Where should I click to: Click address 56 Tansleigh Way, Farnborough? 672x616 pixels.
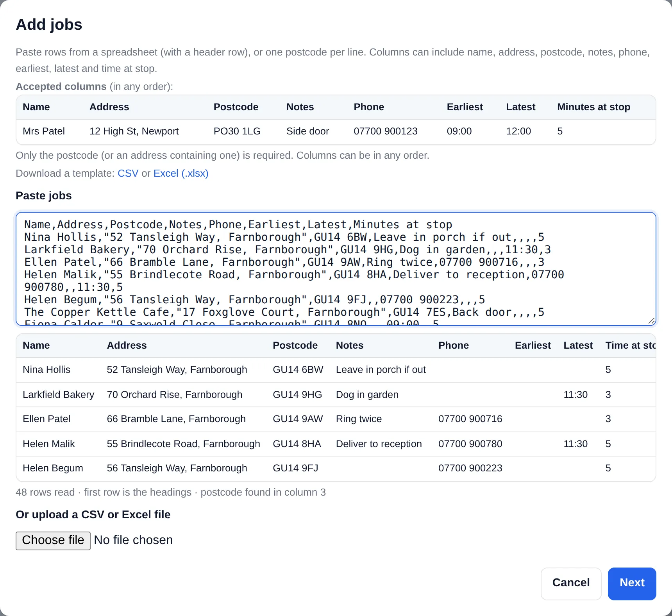pos(177,468)
